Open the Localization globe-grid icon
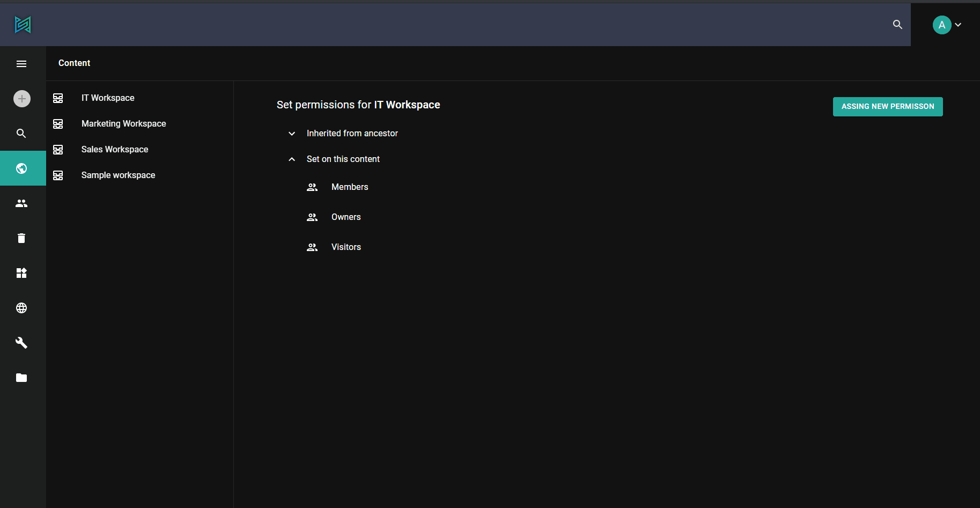 tap(21, 308)
